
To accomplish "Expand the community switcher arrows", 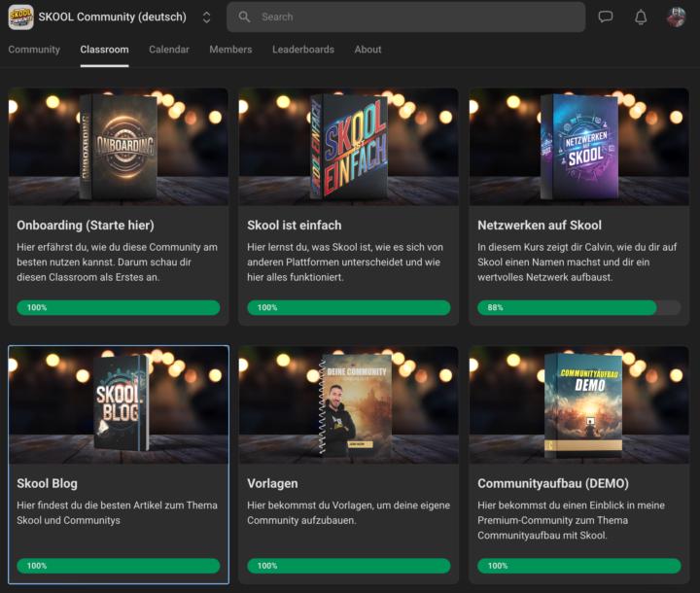I will click(x=206, y=17).
